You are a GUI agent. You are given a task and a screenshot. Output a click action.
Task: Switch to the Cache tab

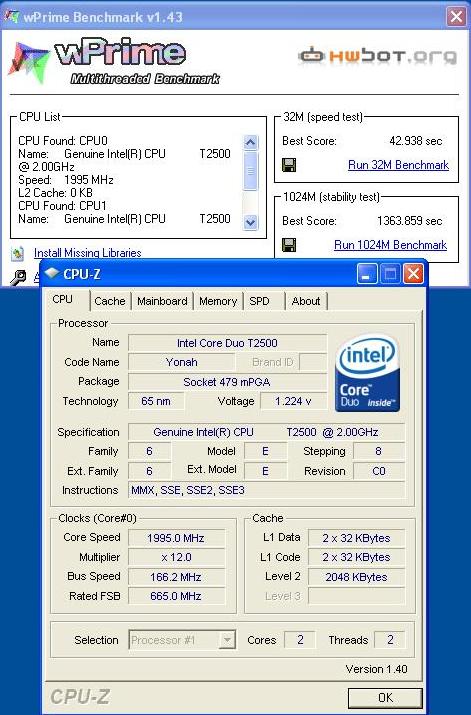point(110,301)
